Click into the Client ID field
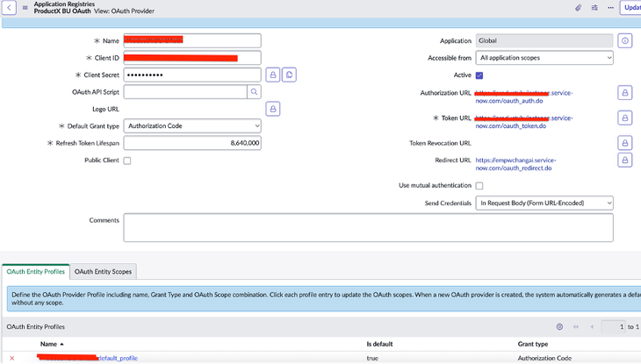The image size is (641, 364). 192,58
